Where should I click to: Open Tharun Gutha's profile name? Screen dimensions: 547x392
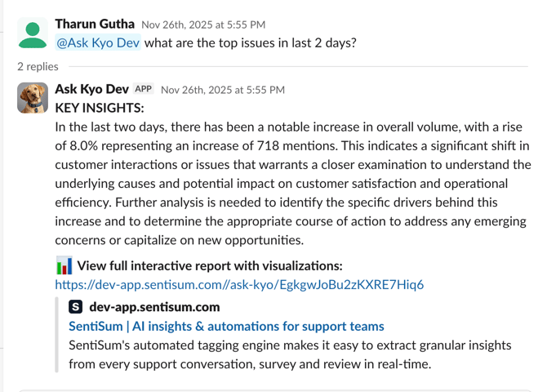pyautogui.click(x=95, y=24)
